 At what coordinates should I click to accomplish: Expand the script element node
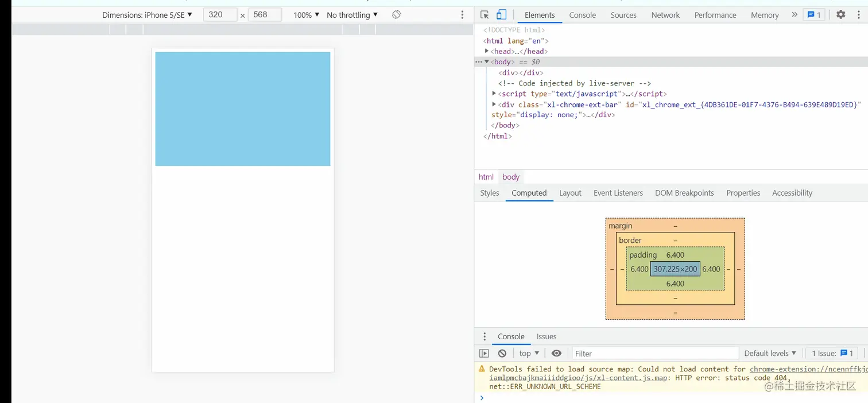(494, 93)
